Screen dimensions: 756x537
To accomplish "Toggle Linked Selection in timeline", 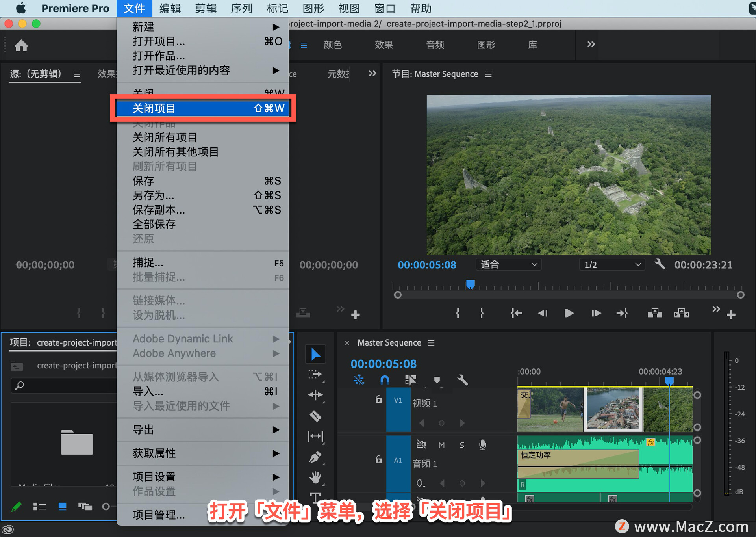I will pos(410,380).
